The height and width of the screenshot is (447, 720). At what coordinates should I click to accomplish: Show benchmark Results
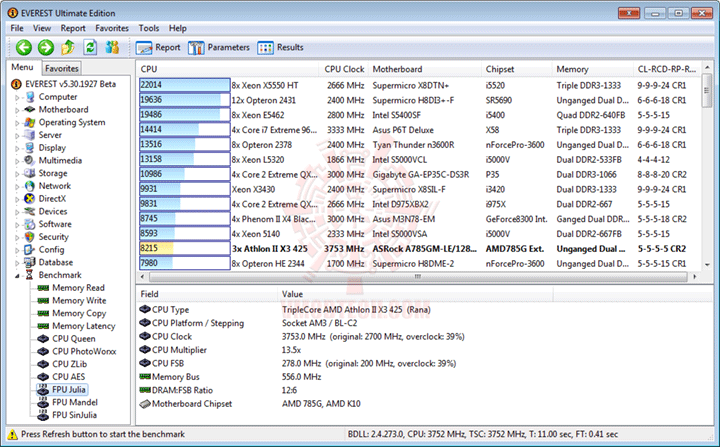click(x=281, y=47)
